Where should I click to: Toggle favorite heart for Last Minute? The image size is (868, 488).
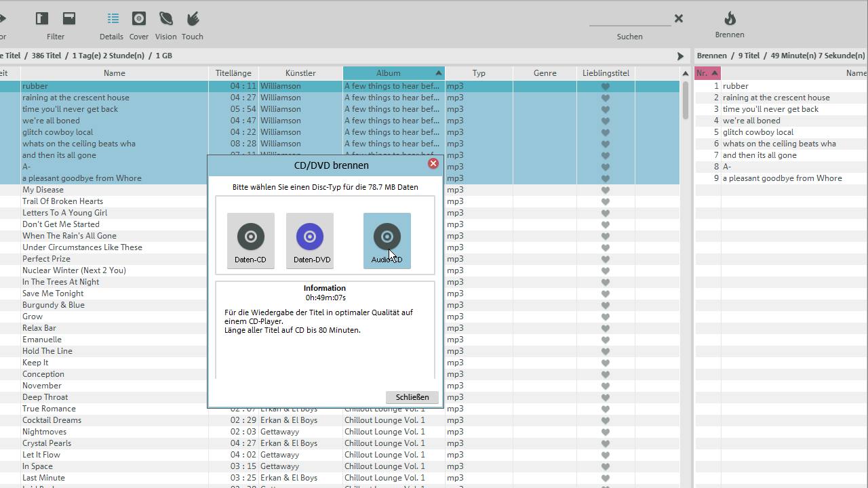[606, 478]
